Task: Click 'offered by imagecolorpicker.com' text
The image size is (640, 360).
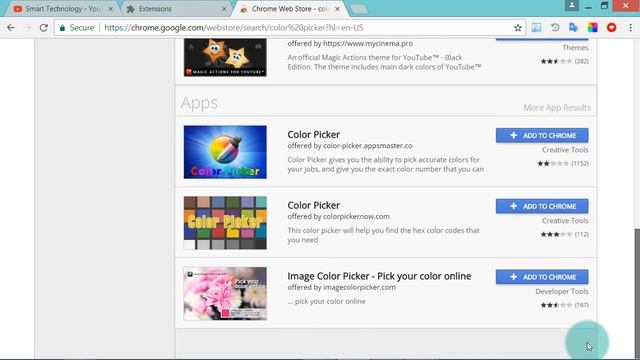Action: point(342,287)
